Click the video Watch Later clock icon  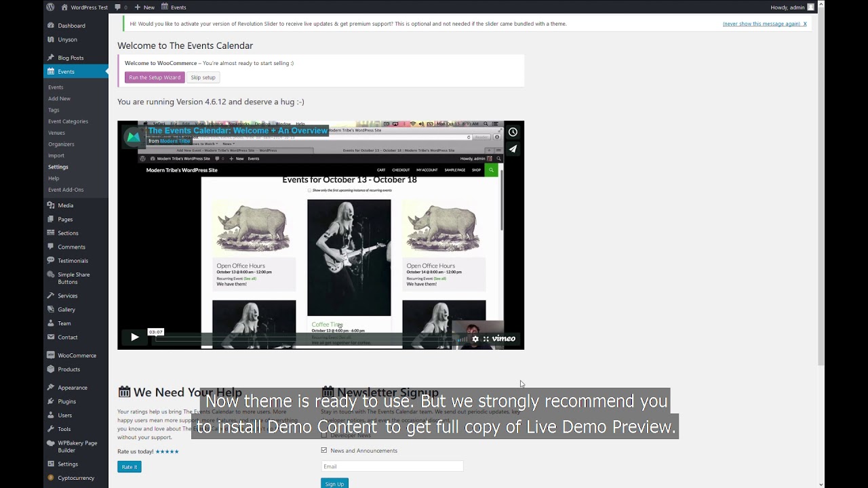click(x=513, y=132)
